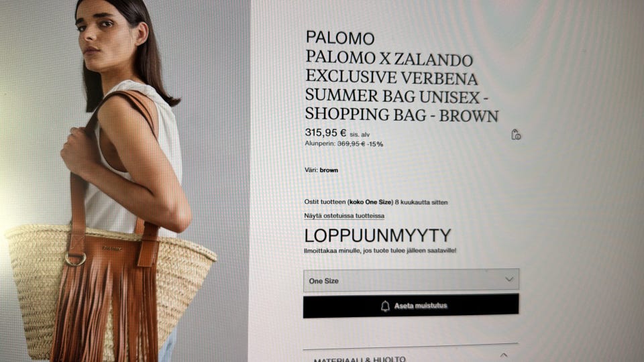Click the Aseta muistutus button

tap(411, 306)
